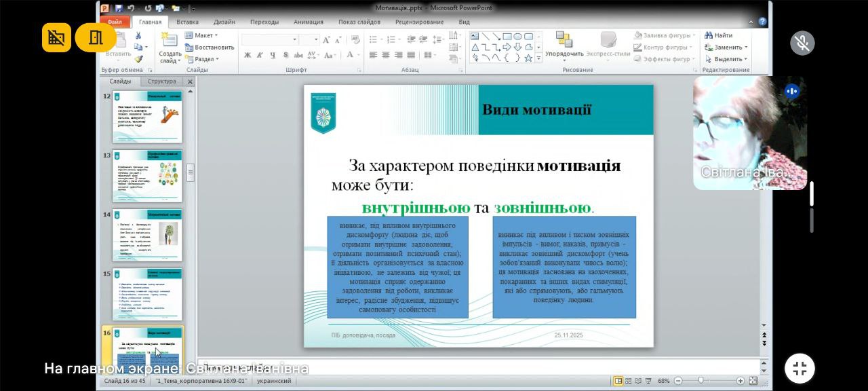Click the Cut scissors icon

[x=139, y=36]
